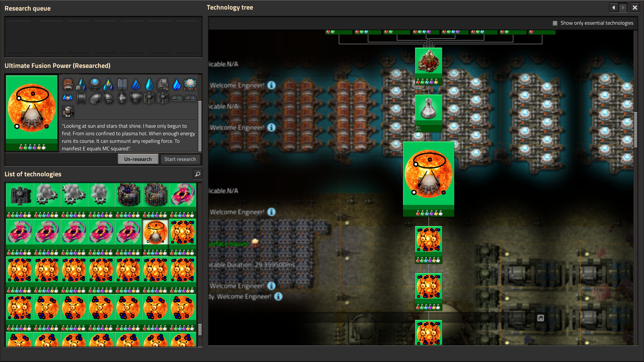Viewport: 644px width, 362px height.
Task: Click the blue grid building effect icon
Action: pos(122,84)
